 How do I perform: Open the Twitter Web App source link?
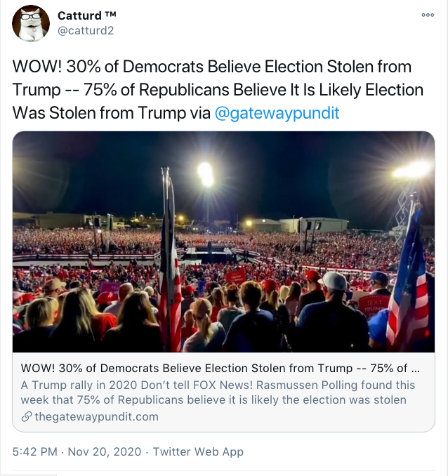pos(198,451)
